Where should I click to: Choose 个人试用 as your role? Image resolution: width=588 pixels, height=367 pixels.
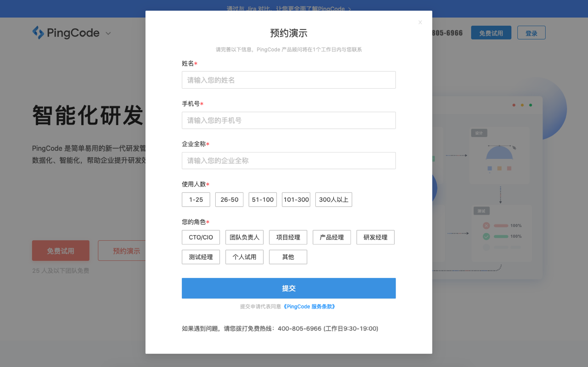[x=245, y=257]
